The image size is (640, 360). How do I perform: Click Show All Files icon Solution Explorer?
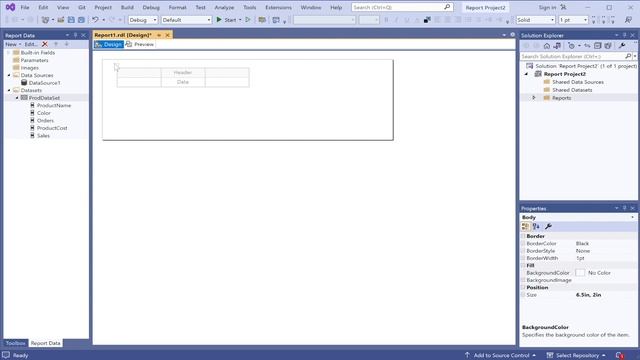608,46
